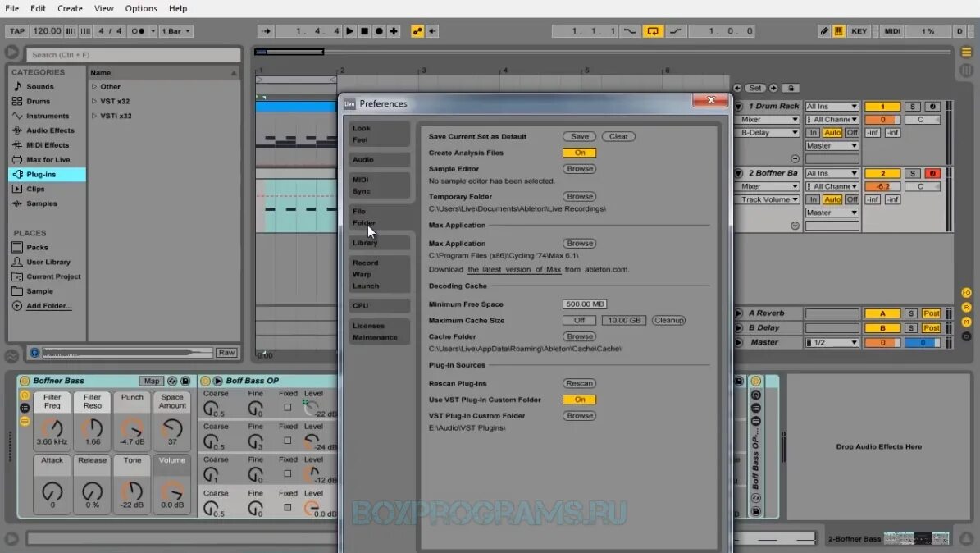Open the Library preferences tab
Screen dimensions: 980x553
click(x=379, y=243)
